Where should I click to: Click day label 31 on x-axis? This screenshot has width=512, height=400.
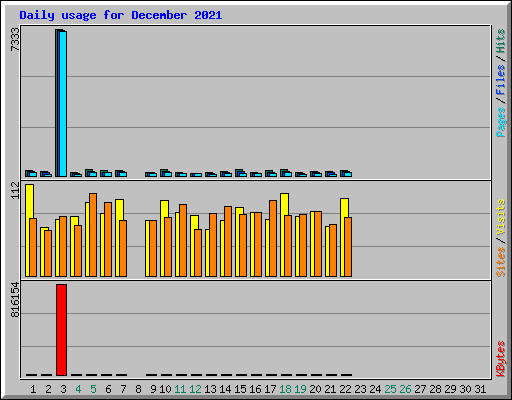(480, 389)
